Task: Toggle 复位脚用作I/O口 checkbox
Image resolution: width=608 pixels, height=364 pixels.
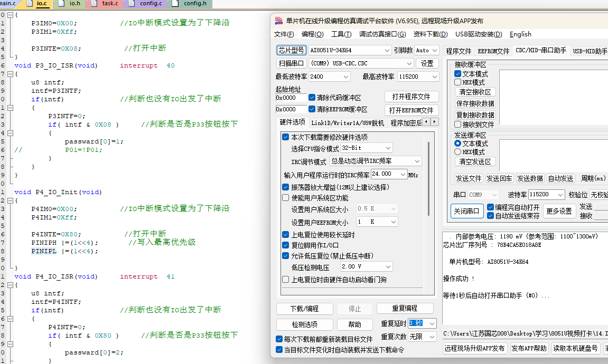Action: coord(286,245)
